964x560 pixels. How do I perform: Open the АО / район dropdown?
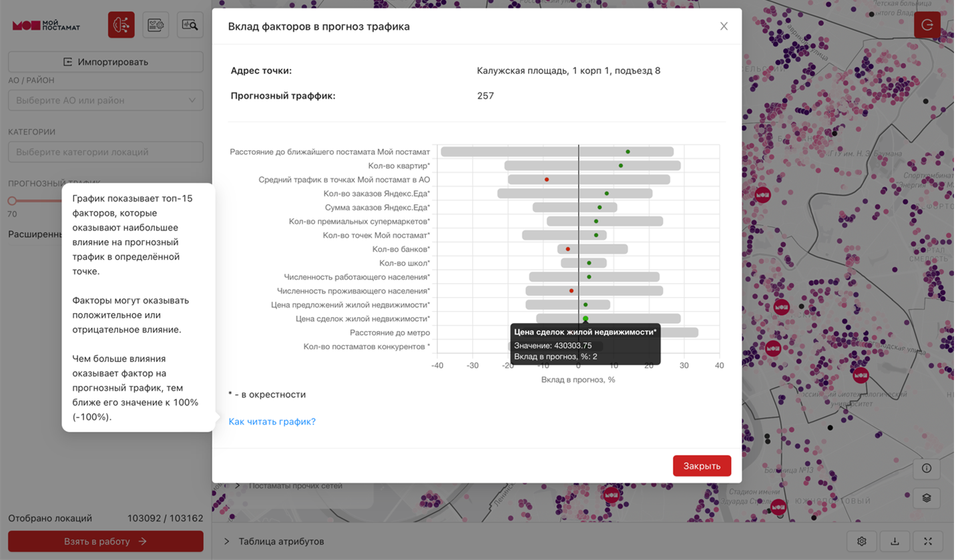[105, 100]
